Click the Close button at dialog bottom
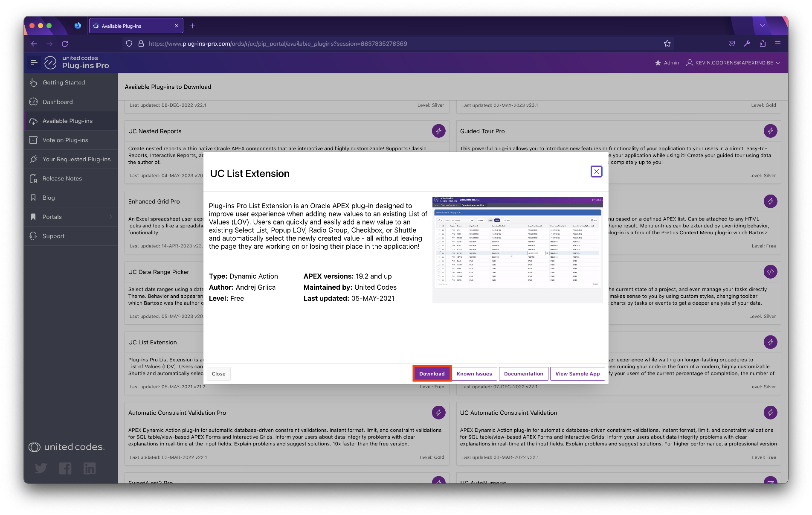Screen dimensions: 812x515 [218, 373]
